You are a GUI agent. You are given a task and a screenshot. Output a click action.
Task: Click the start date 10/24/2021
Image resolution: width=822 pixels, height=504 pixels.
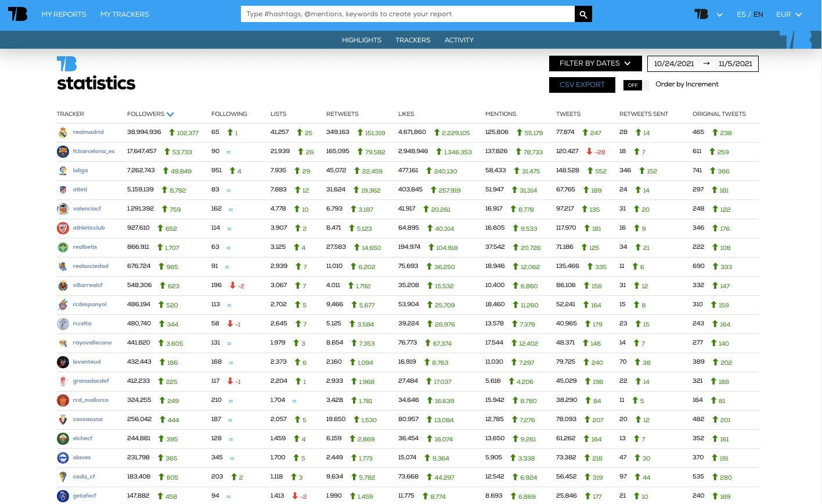[674, 64]
